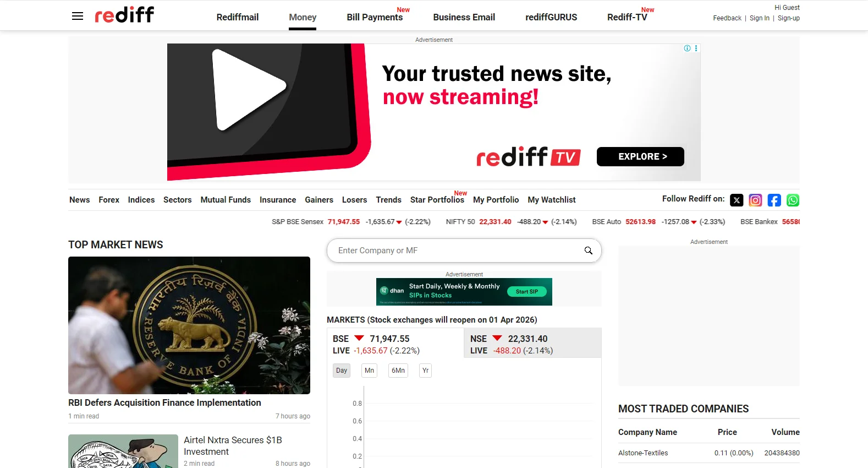Open the ad options three-dot icon

point(696,48)
